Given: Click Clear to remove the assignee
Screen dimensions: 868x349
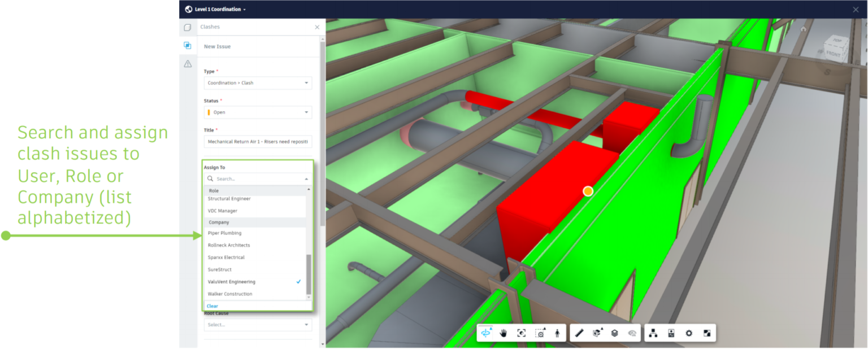Looking at the screenshot, I should tap(212, 306).
